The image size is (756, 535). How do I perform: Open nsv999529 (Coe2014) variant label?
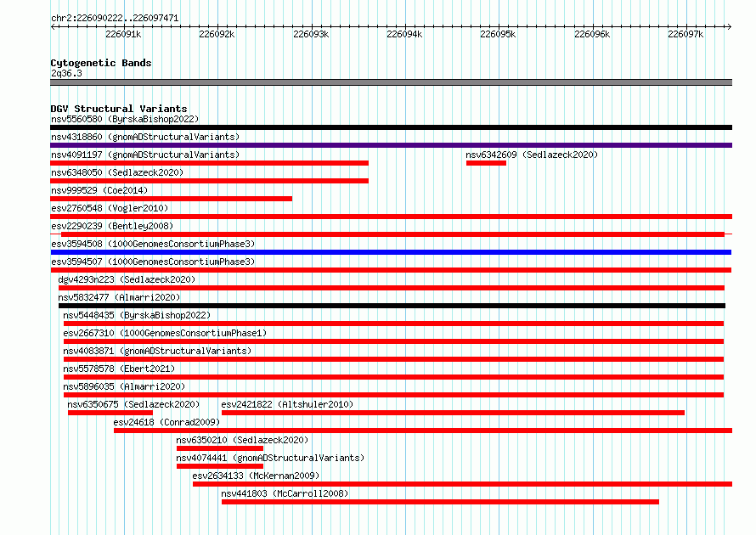pyautogui.click(x=99, y=190)
